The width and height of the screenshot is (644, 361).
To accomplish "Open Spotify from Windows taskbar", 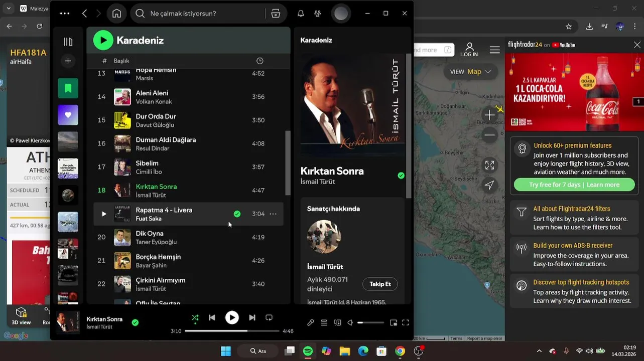I will [308, 351].
